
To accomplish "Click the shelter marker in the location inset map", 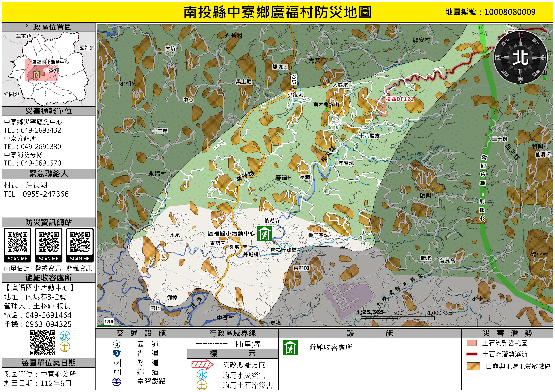I will [37, 74].
